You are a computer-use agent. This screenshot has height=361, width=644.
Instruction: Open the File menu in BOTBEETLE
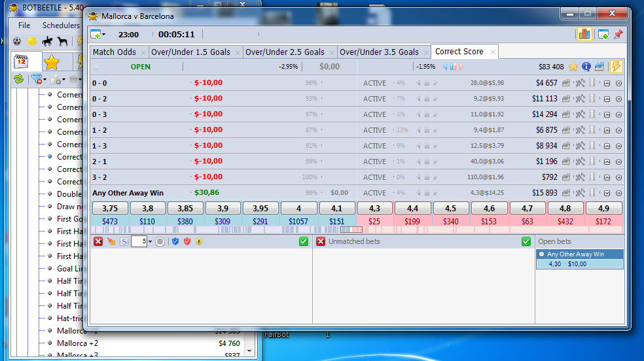tap(24, 26)
